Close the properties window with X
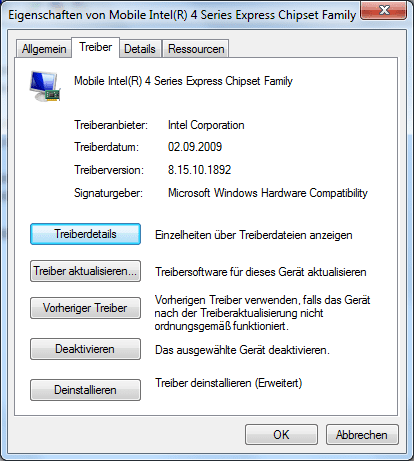 coord(384,10)
